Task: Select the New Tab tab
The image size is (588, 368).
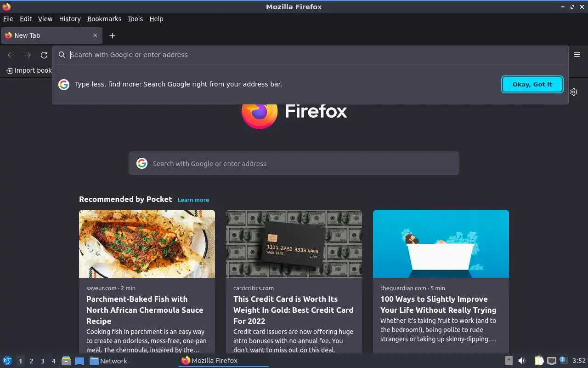Action: (x=51, y=35)
